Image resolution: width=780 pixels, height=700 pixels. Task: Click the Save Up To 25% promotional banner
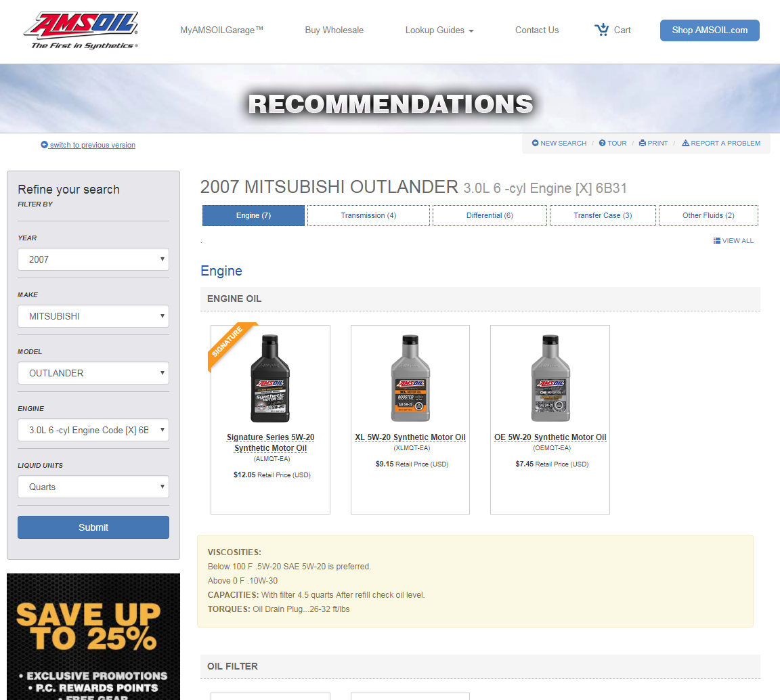(x=93, y=637)
